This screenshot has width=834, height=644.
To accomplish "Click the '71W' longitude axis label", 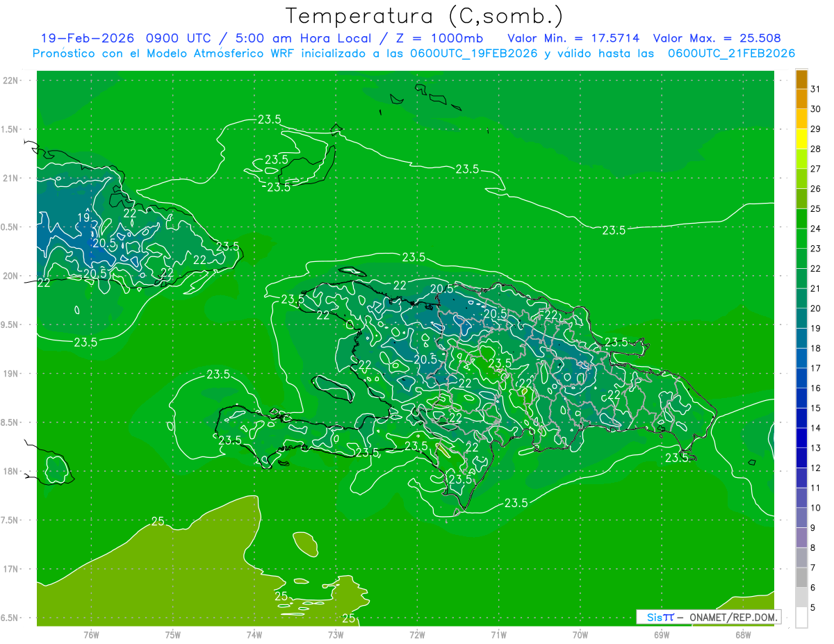I will click(x=498, y=635).
